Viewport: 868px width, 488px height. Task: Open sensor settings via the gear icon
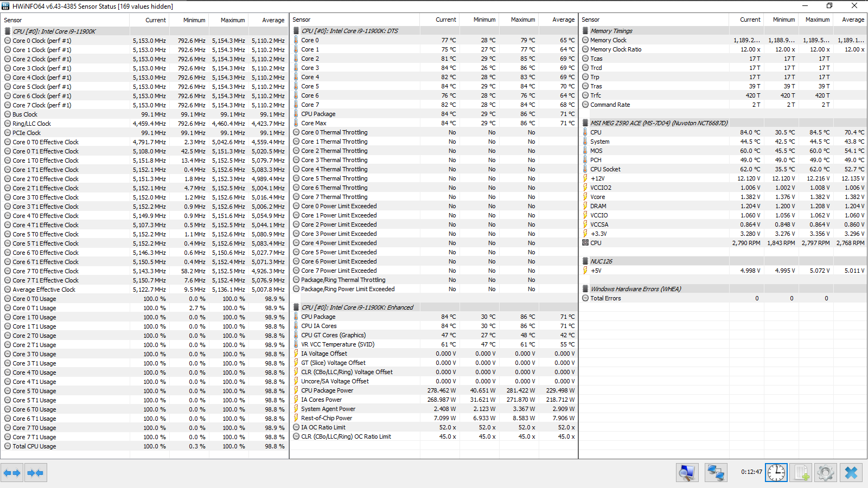click(x=826, y=473)
